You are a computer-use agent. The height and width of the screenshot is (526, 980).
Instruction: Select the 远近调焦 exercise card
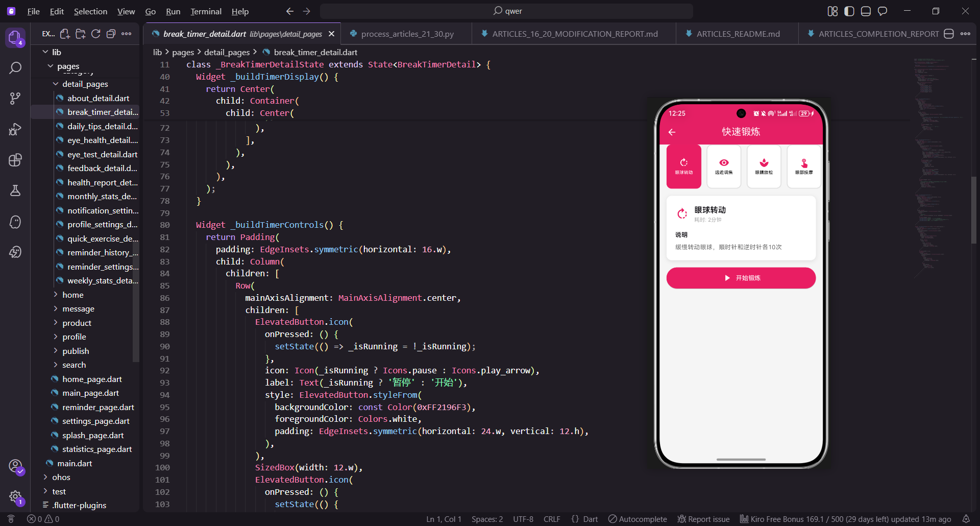tap(724, 166)
